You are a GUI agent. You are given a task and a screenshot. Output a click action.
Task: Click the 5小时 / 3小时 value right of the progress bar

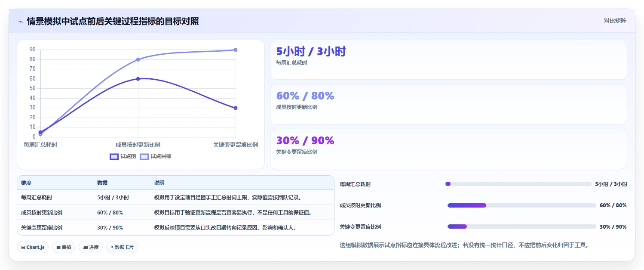611,184
